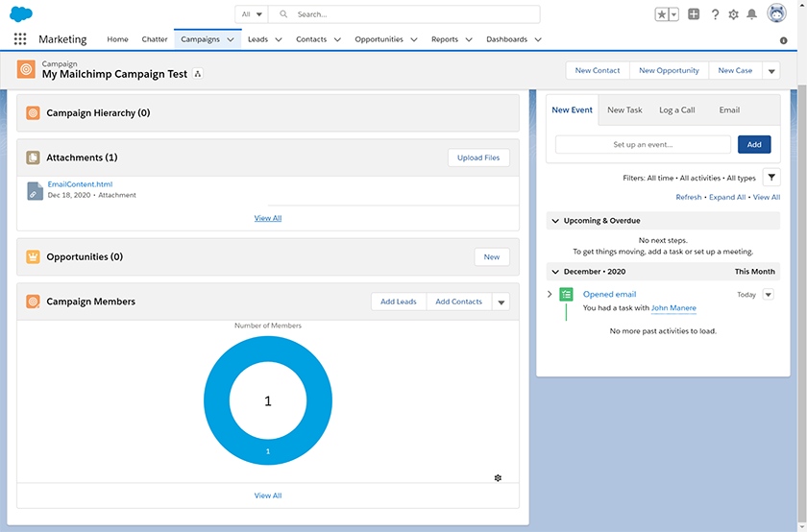This screenshot has height=532, width=807.
Task: Open the favorites list dropdown arrow
Action: (x=673, y=14)
